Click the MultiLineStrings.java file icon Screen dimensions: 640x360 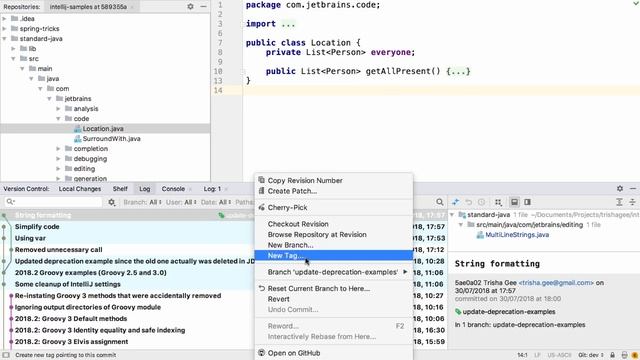(x=480, y=235)
